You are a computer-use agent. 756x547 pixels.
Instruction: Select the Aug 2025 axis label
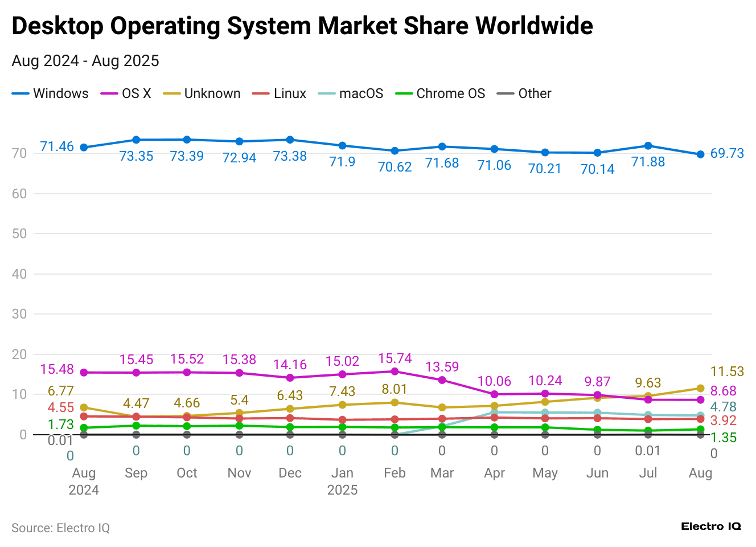[700, 473]
